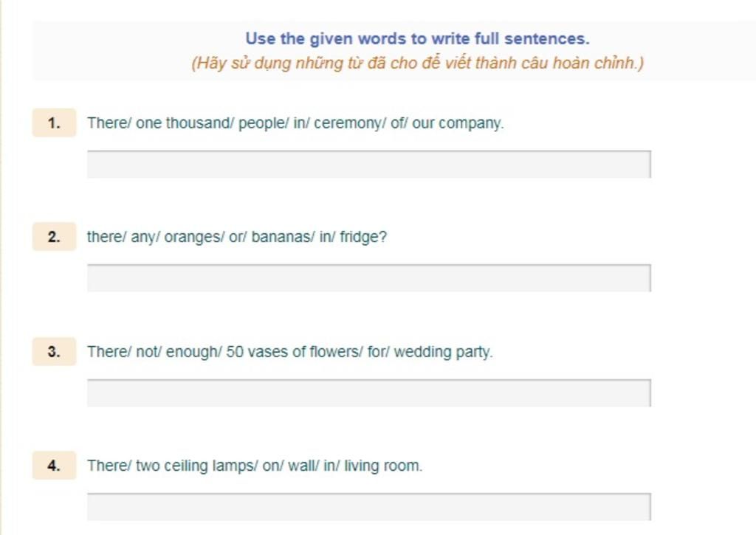756x535 pixels.
Task: Click '50 vases of flowers' in question 3
Action: click(x=292, y=351)
